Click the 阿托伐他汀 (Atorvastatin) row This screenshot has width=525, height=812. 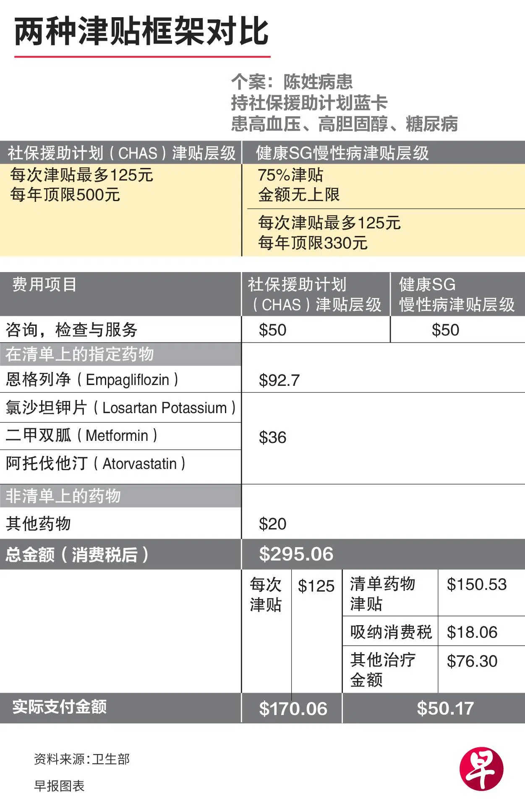[95, 464]
